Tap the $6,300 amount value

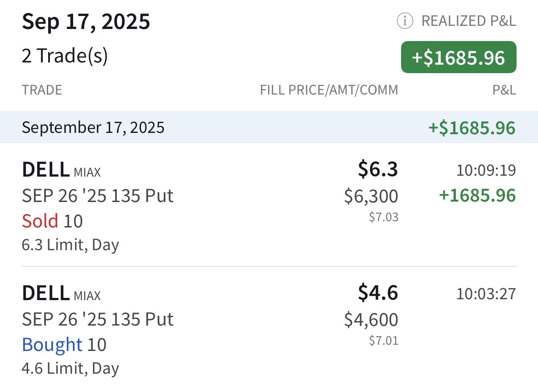[371, 196]
